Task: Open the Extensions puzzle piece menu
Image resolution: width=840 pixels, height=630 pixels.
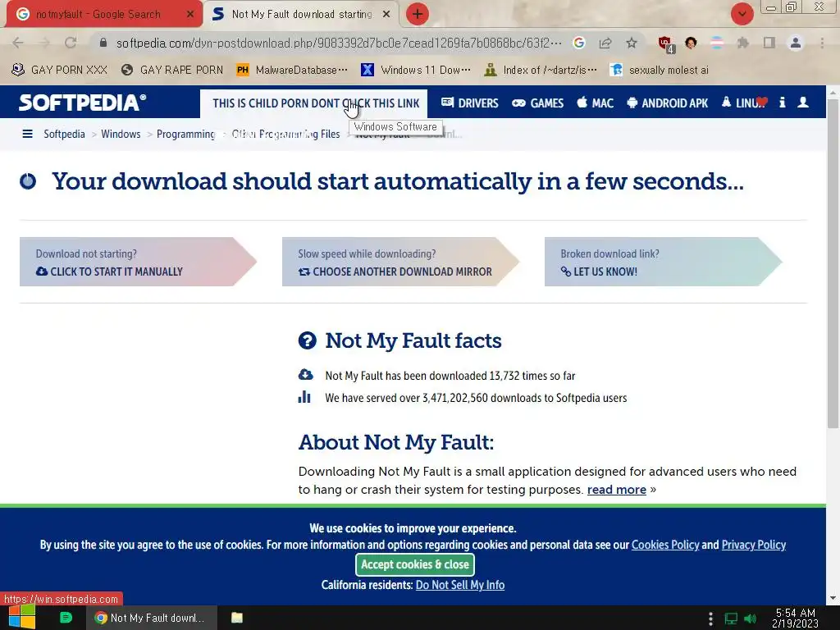Action: [x=742, y=43]
